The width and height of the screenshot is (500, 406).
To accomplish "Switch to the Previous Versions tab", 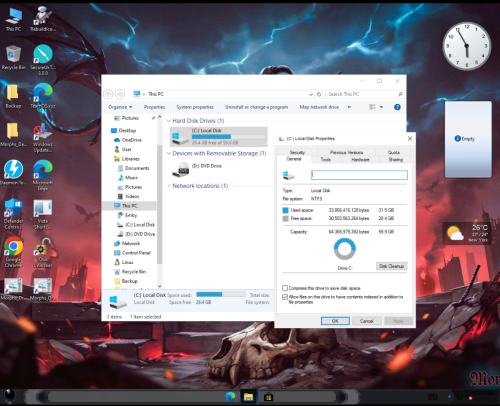I will tap(347, 152).
